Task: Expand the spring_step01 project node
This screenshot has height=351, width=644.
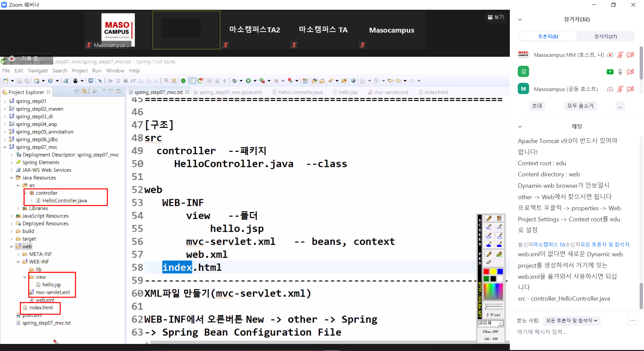Action: tap(5, 101)
